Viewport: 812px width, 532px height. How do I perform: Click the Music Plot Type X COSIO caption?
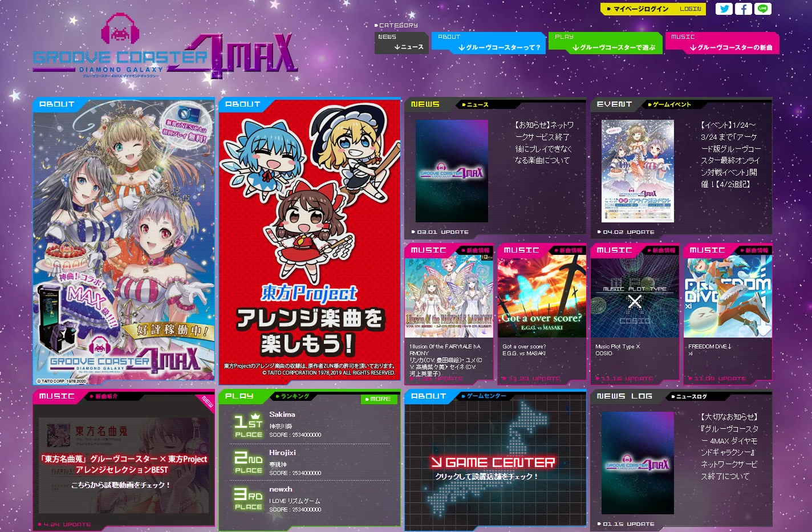[x=618, y=350]
